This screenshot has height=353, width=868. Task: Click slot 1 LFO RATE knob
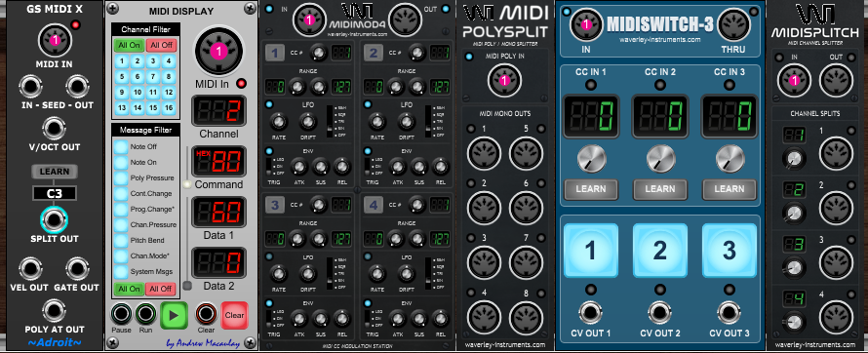click(279, 122)
